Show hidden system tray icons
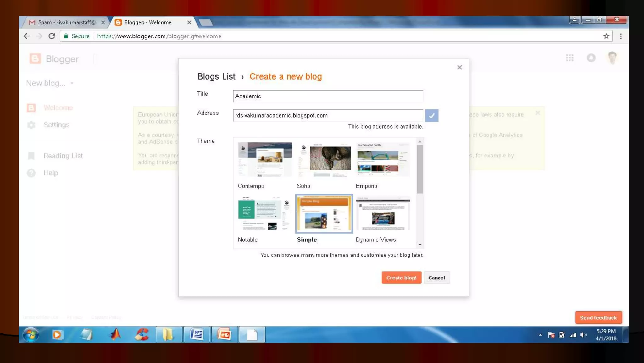Screen dimensions: 644x363 click(x=540, y=335)
